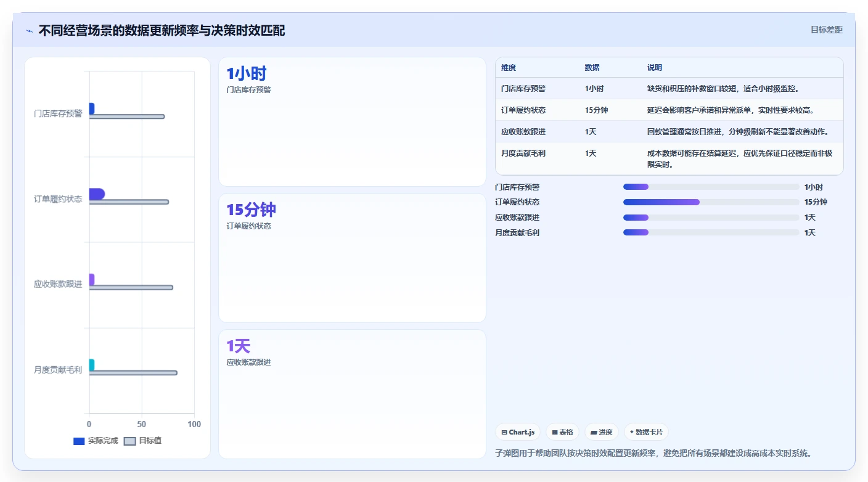Screen dimensions: 868x482
Task: Select the 1天 应收账款跟进 data card
Action: pyautogui.click(x=352, y=394)
